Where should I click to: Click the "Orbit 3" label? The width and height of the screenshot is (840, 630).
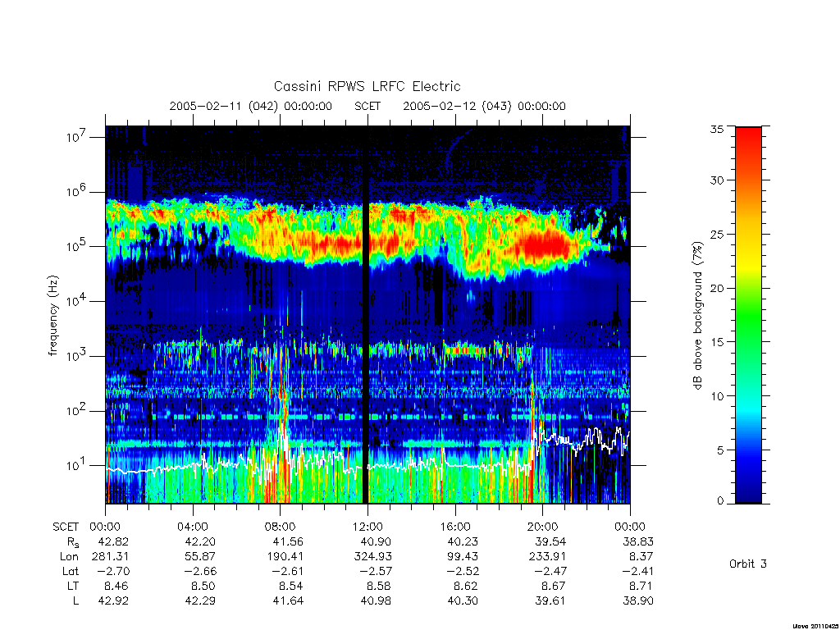click(x=748, y=564)
